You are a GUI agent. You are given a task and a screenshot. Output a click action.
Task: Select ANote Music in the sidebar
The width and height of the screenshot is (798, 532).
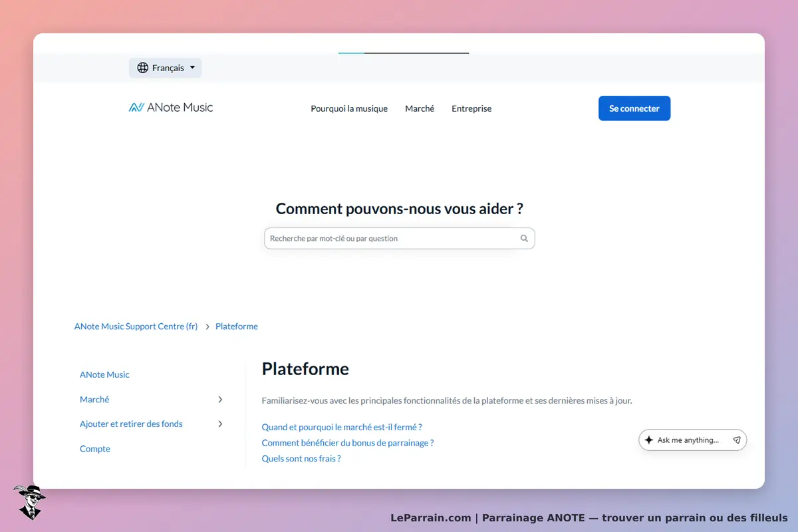point(104,374)
